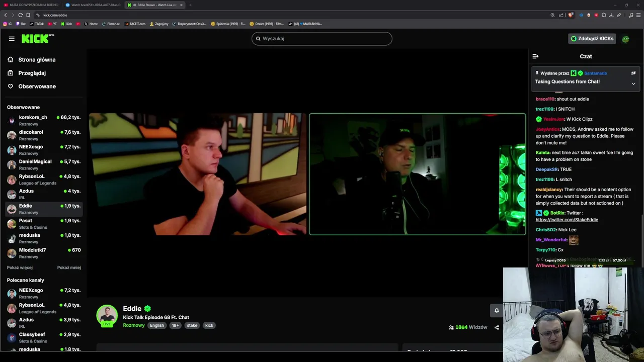The image size is (644, 362).
Task: Open the discokarol channel
Action: (x=44, y=135)
